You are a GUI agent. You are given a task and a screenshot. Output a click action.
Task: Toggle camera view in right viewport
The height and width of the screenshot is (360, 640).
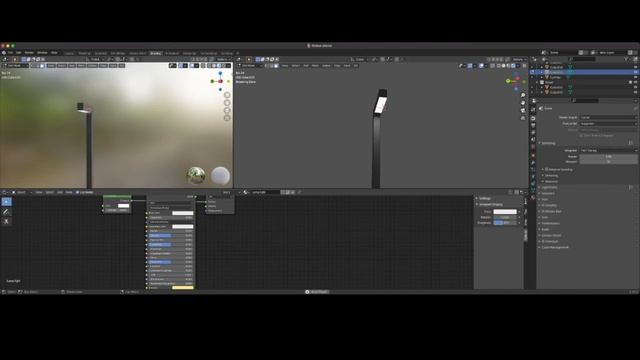523,110
